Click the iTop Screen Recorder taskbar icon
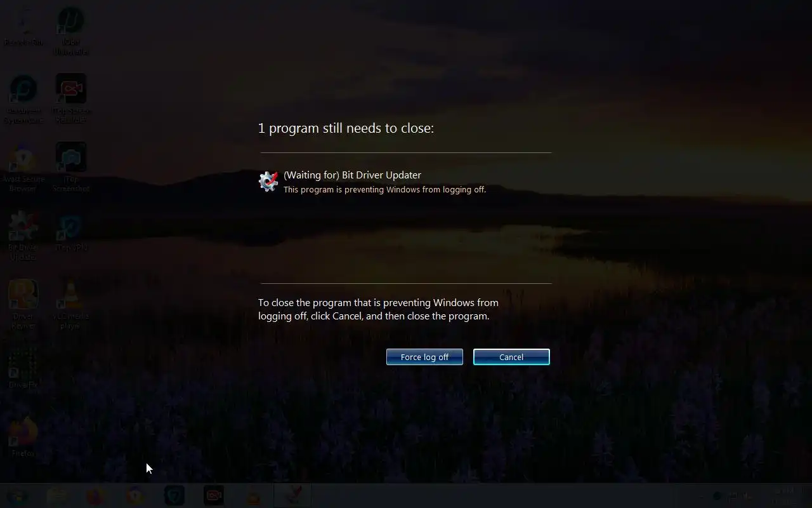This screenshot has width=812, height=508. tap(214, 495)
